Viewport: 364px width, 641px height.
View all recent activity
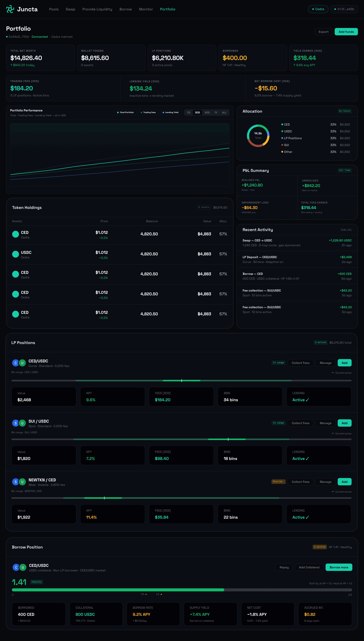346,230
